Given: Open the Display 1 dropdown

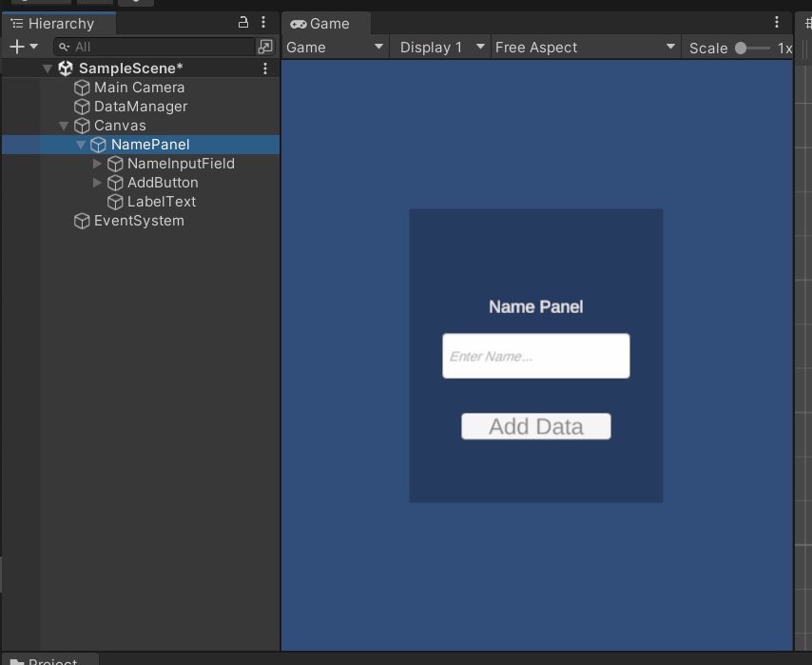Looking at the screenshot, I should pyautogui.click(x=439, y=47).
